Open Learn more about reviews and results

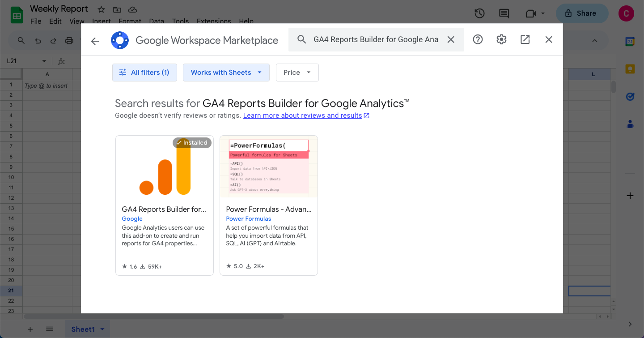[x=306, y=116]
